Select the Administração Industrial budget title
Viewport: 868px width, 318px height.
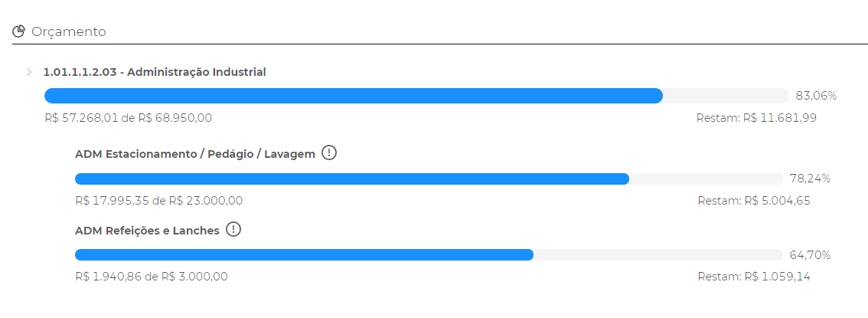tap(155, 72)
